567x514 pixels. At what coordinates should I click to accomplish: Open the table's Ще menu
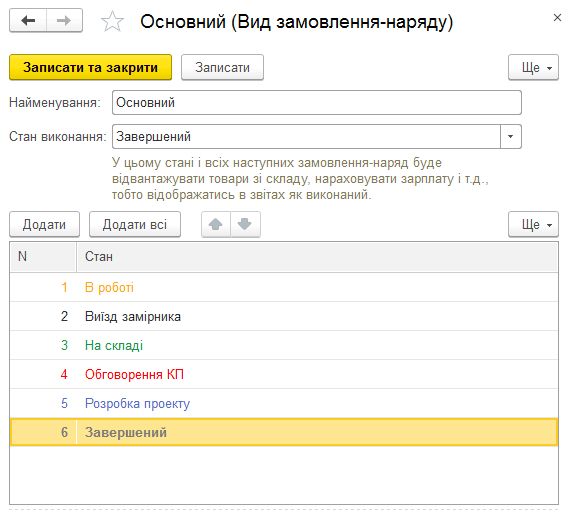(x=533, y=224)
